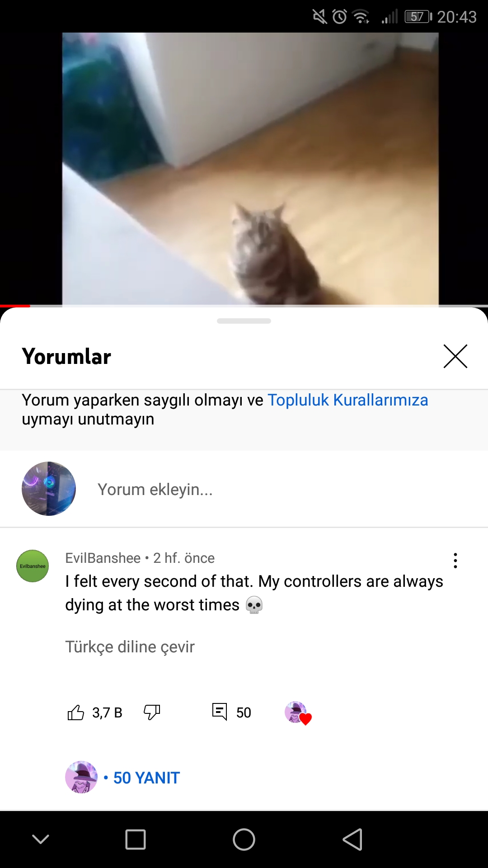Open EvilBanshee's channel from the username

pos(103,558)
